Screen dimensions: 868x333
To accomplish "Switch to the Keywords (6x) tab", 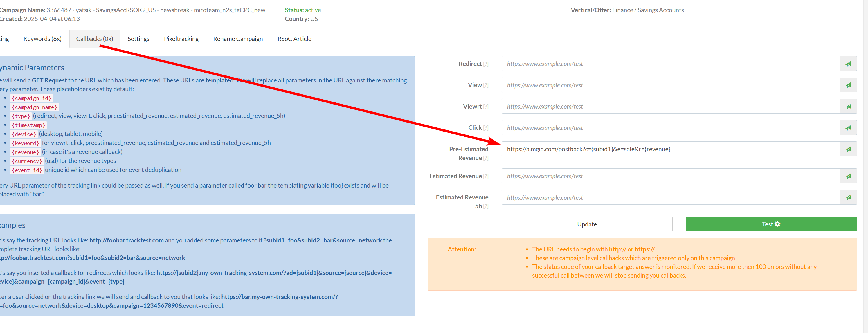I will (42, 39).
